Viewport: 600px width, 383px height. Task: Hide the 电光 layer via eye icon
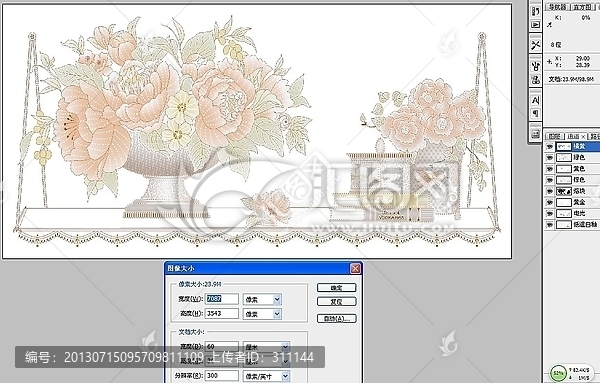[x=549, y=214]
